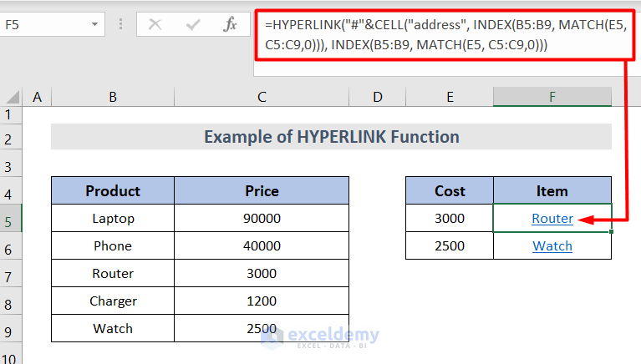This screenshot has height=364, width=641.
Task: Follow the Watch hyperlink in Item column
Action: (x=552, y=246)
